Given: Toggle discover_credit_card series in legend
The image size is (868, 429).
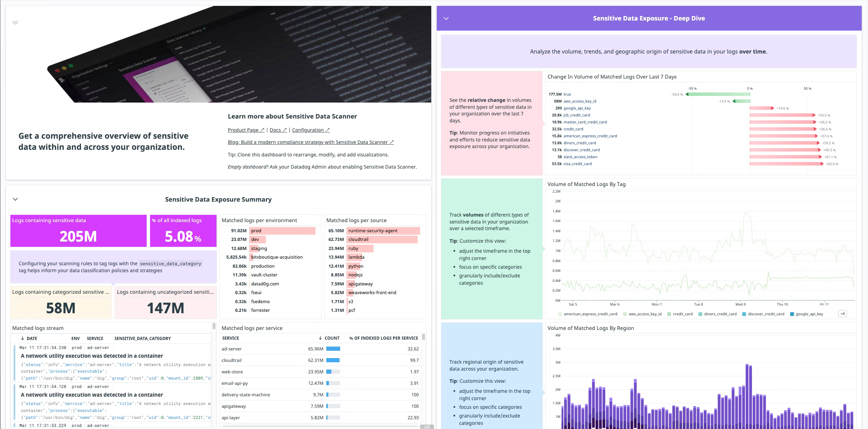Looking at the screenshot, I should [766, 314].
